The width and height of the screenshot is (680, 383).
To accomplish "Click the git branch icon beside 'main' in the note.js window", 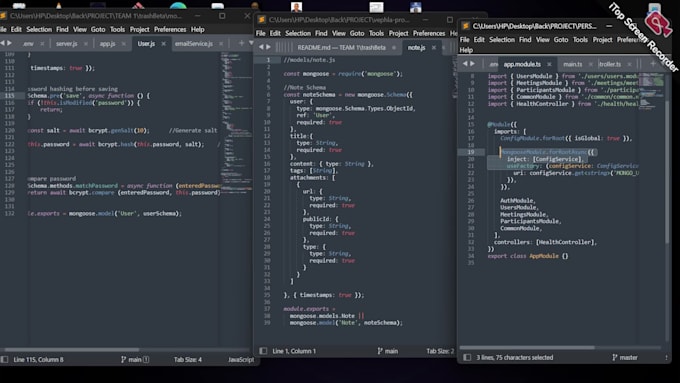I will 380,351.
